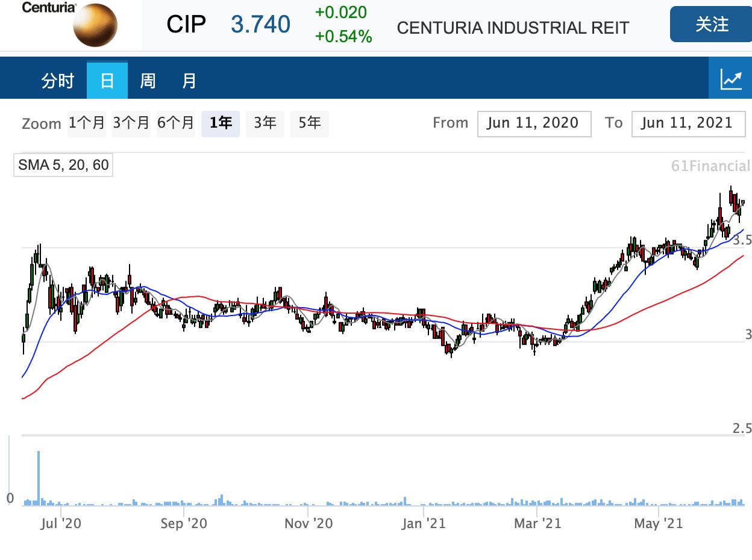Click the 3.740 price value

tap(260, 25)
